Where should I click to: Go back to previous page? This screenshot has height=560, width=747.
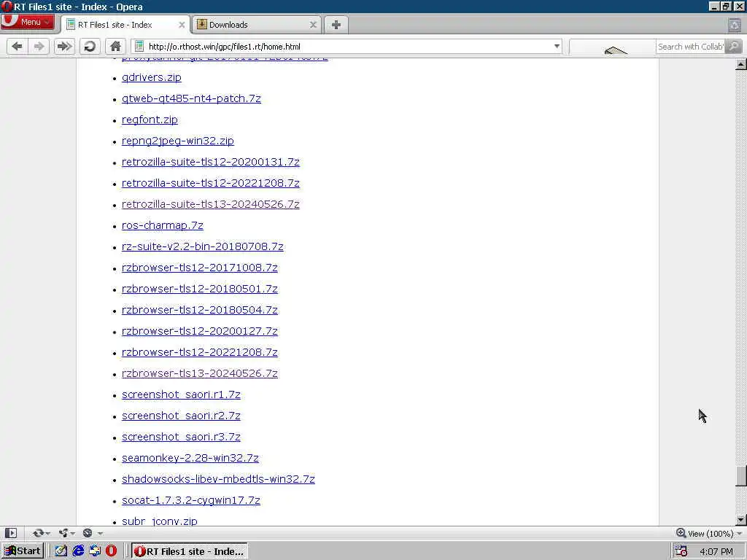[18, 46]
